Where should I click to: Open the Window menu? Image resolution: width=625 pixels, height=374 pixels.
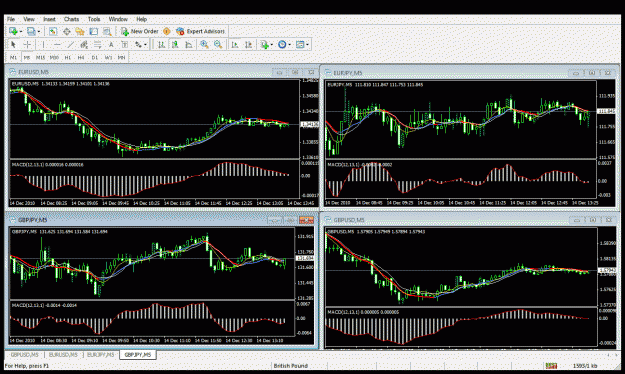coord(118,19)
